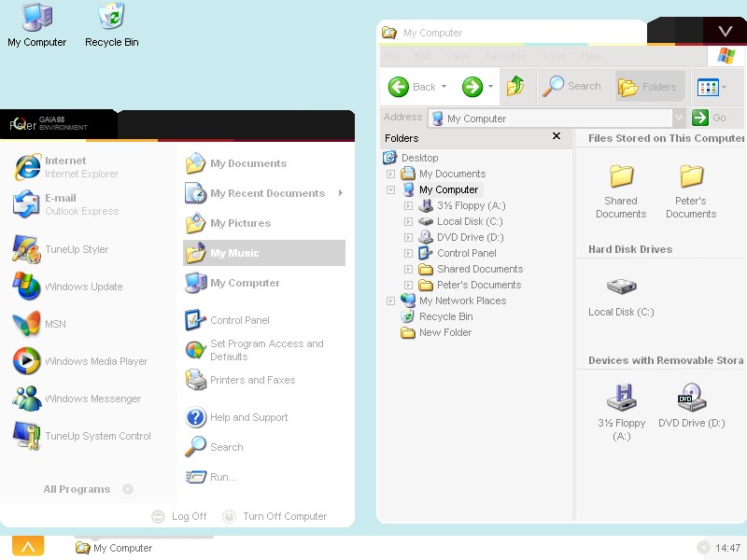
Task: Select My Music in Start menu
Action: [x=264, y=253]
